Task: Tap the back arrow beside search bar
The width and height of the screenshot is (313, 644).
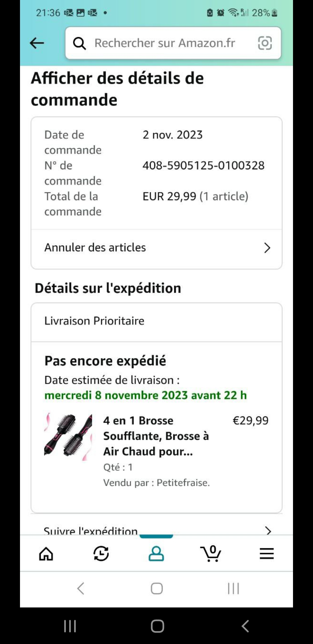Action: pyautogui.click(x=37, y=43)
